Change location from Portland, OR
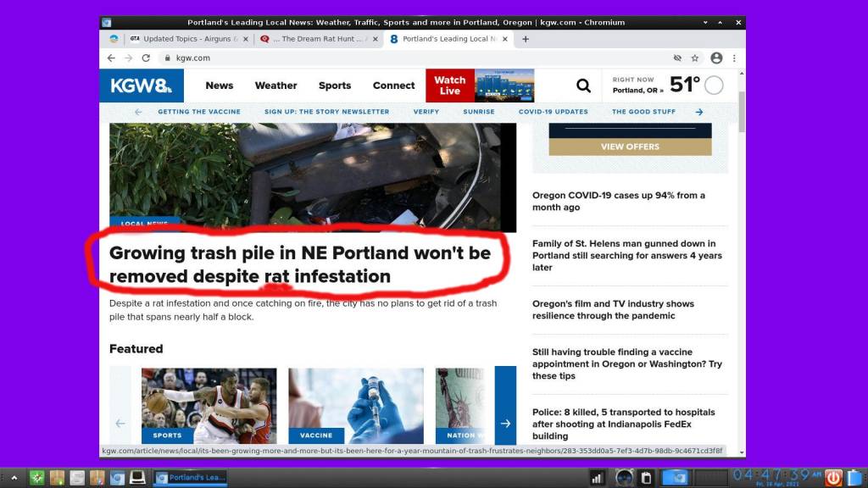 (x=637, y=91)
